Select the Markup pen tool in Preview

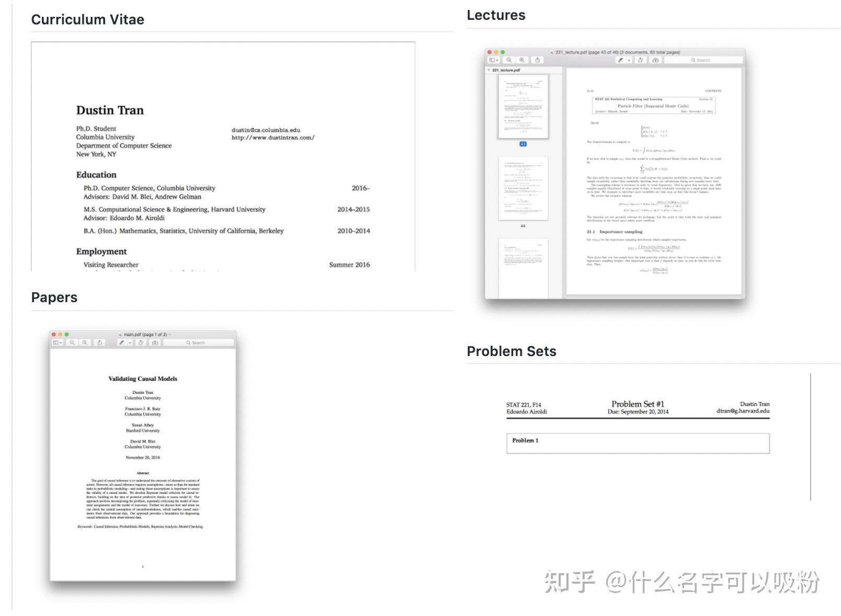coord(620,60)
